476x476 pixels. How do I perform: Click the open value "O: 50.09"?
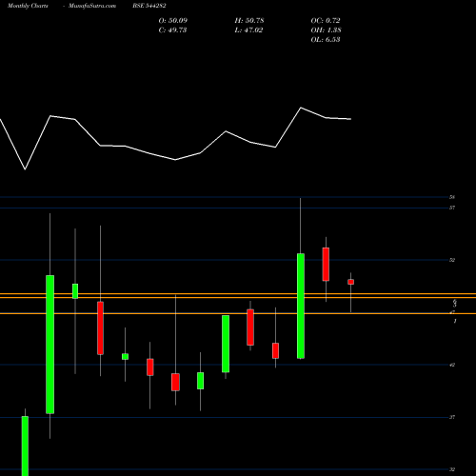173,20
